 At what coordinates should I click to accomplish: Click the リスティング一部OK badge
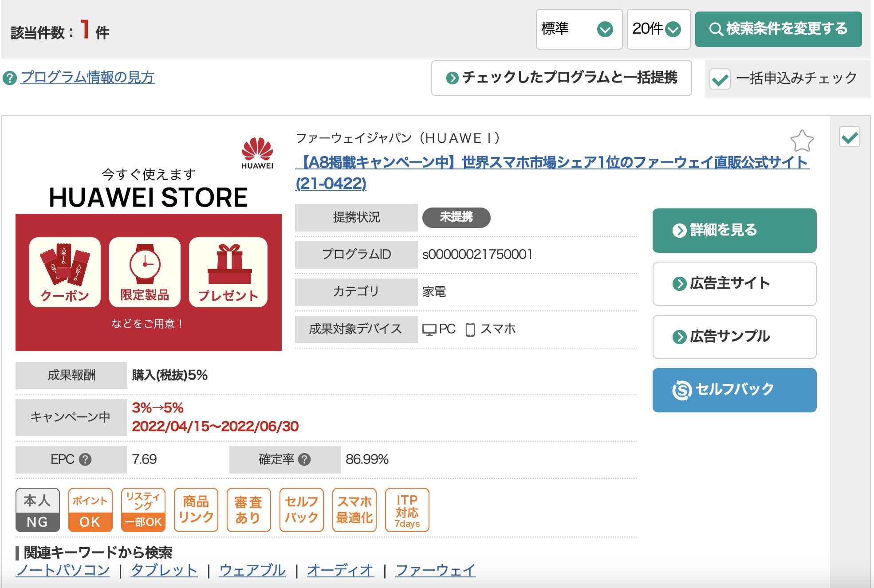[143, 510]
